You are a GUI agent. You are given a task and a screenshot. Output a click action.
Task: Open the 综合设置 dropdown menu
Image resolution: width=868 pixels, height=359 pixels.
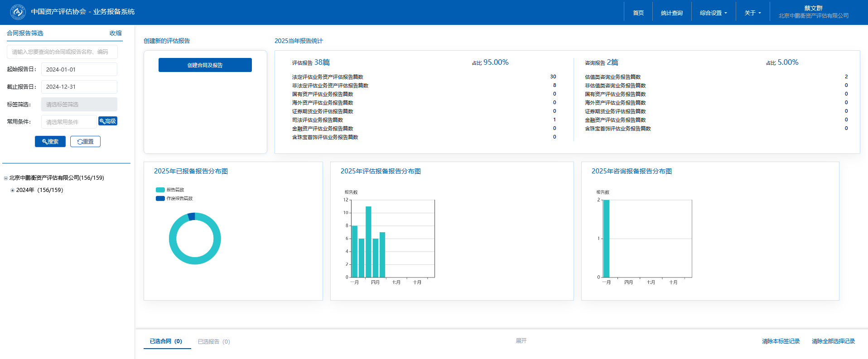(x=713, y=13)
